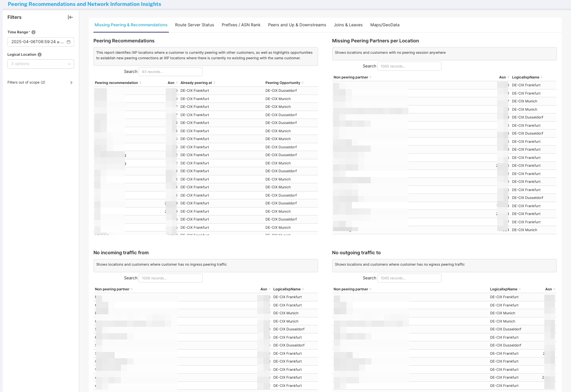Click the Logical Location info icon
The image size is (571, 392).
pyautogui.click(x=40, y=55)
